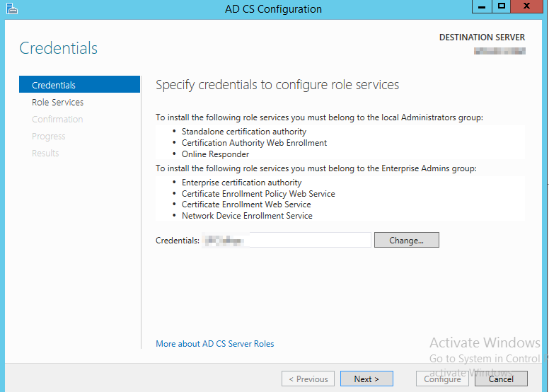Close the AD CS Configuration window

click(x=528, y=7)
